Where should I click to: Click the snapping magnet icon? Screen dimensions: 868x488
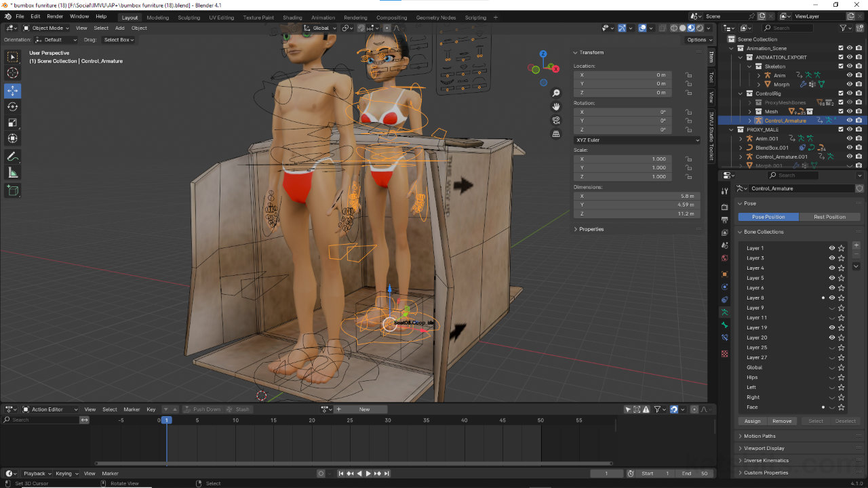point(361,28)
